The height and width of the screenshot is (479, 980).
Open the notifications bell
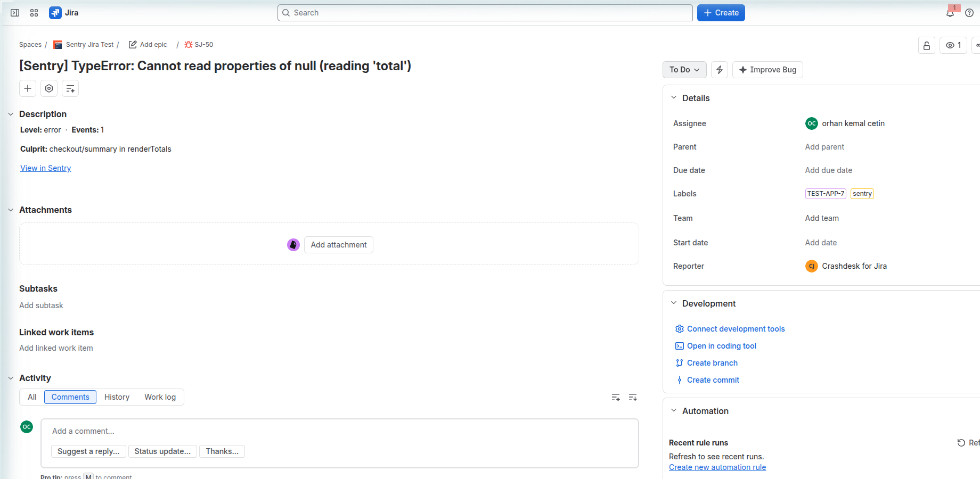point(950,13)
